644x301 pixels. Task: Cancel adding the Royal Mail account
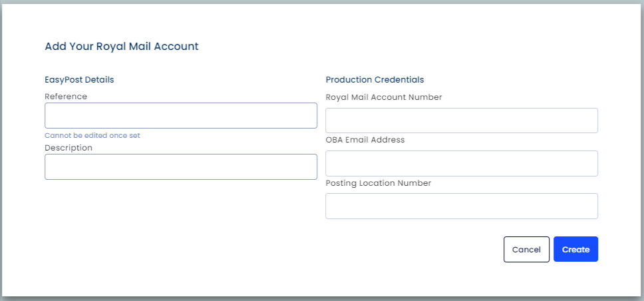tap(526, 249)
